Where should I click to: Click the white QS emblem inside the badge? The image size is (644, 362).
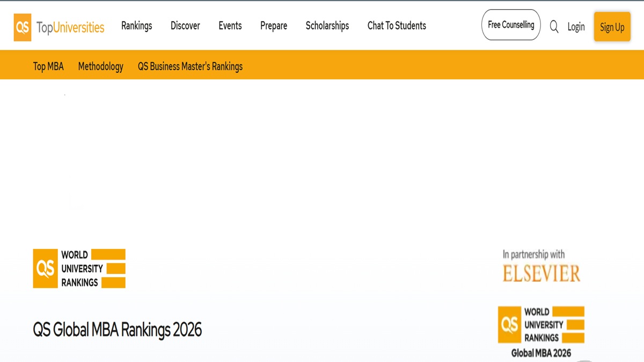coord(46,268)
